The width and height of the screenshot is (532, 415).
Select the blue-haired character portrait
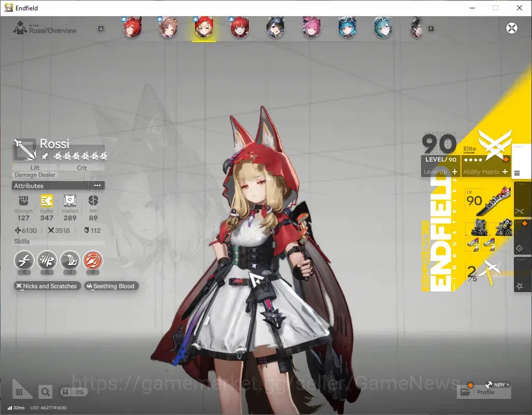tap(347, 28)
